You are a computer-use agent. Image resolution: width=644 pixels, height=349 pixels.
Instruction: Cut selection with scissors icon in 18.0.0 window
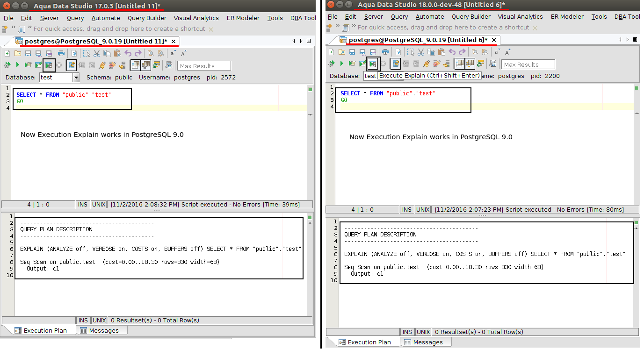421,52
